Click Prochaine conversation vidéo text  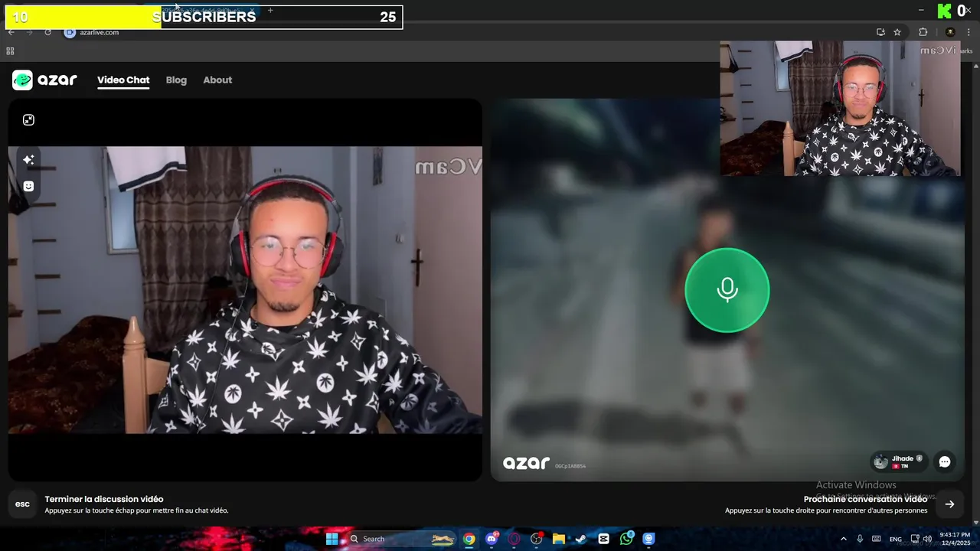865,499
